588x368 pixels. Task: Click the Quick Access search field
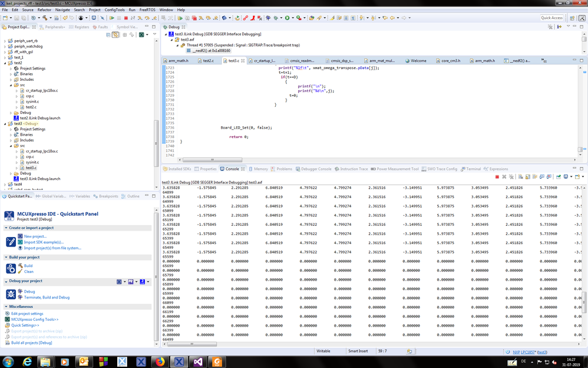(551, 18)
